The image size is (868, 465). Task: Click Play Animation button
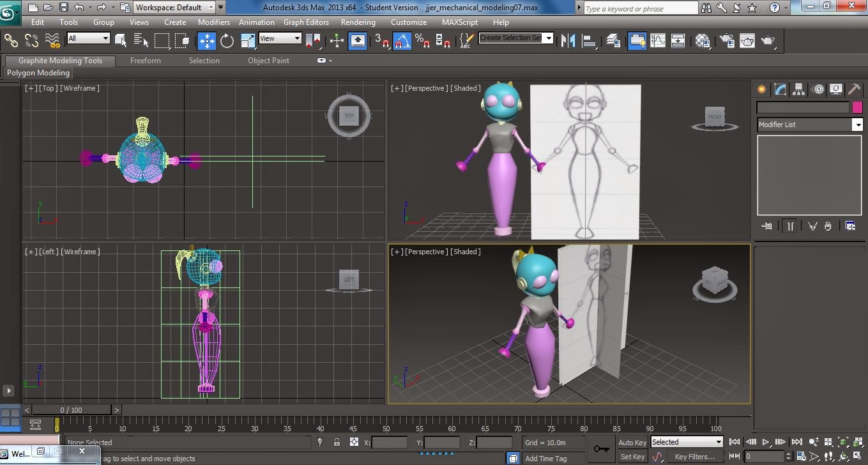click(765, 442)
